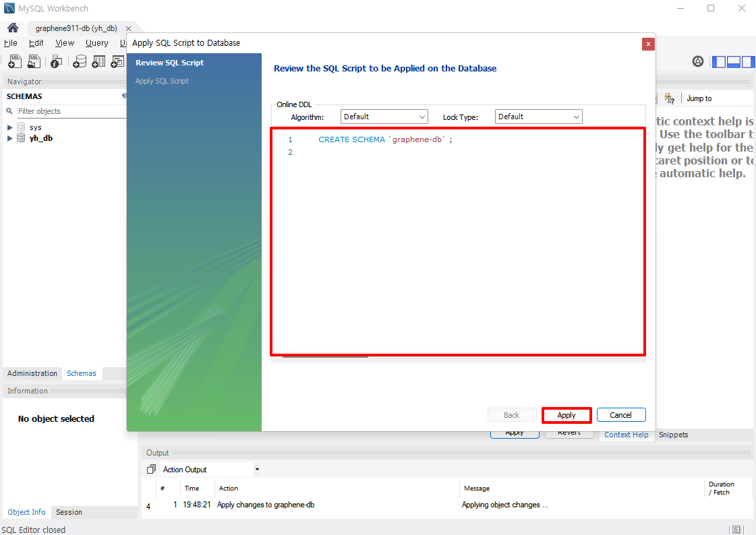Click in the Filter objects field

click(71, 111)
